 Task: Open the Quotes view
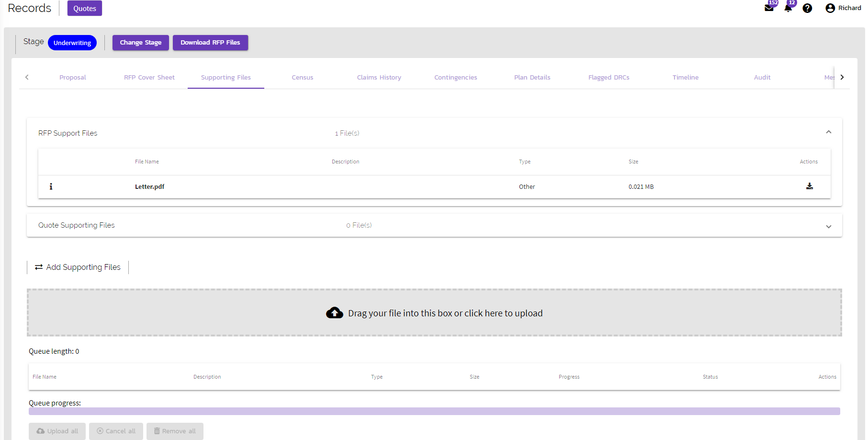84,8
